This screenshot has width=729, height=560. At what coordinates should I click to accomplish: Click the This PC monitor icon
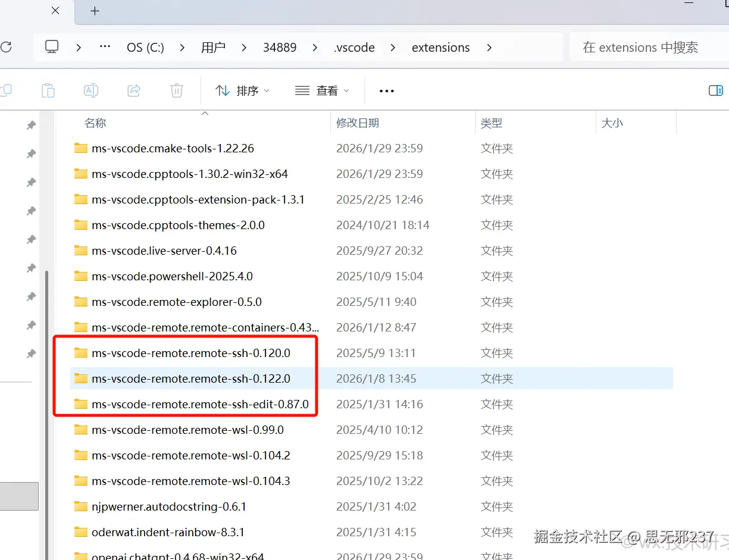pos(52,47)
